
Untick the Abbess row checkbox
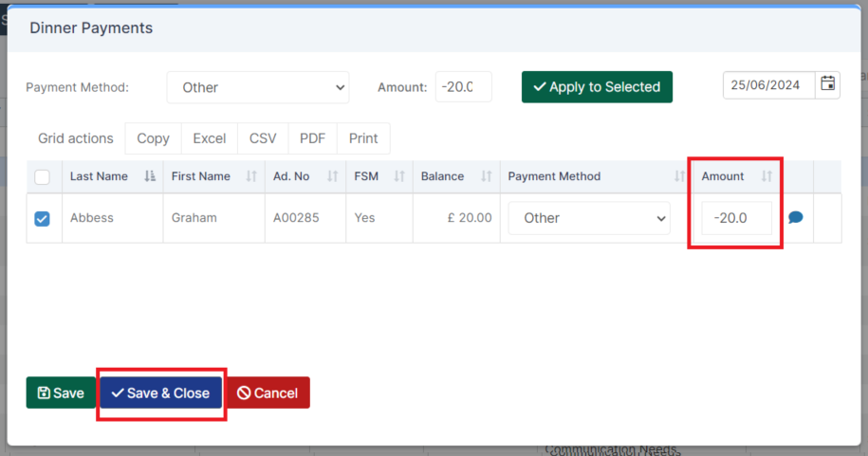(42, 219)
